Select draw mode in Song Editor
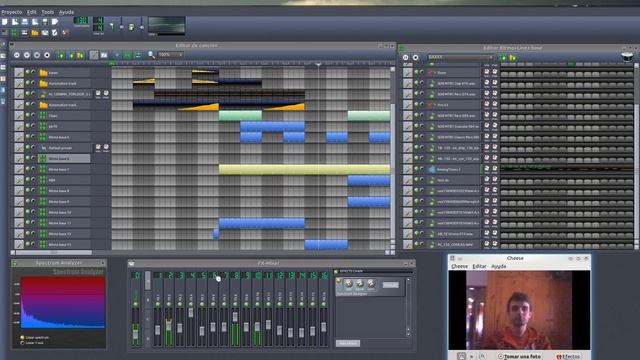 [x=94, y=55]
